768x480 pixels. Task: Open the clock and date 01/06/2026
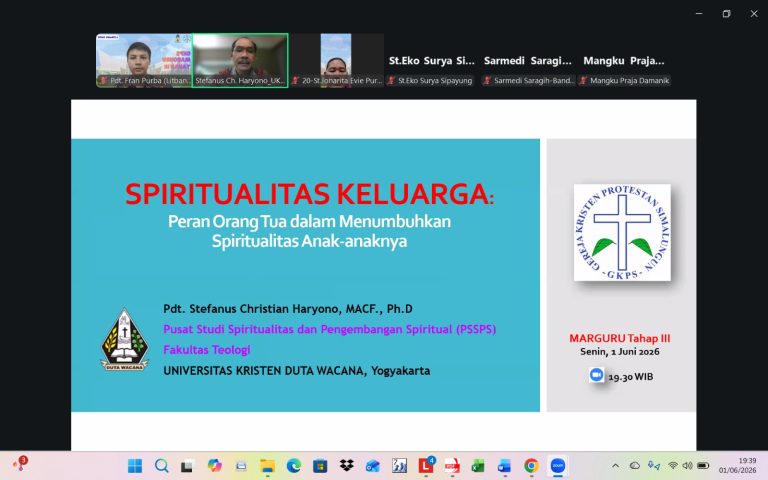(738, 466)
